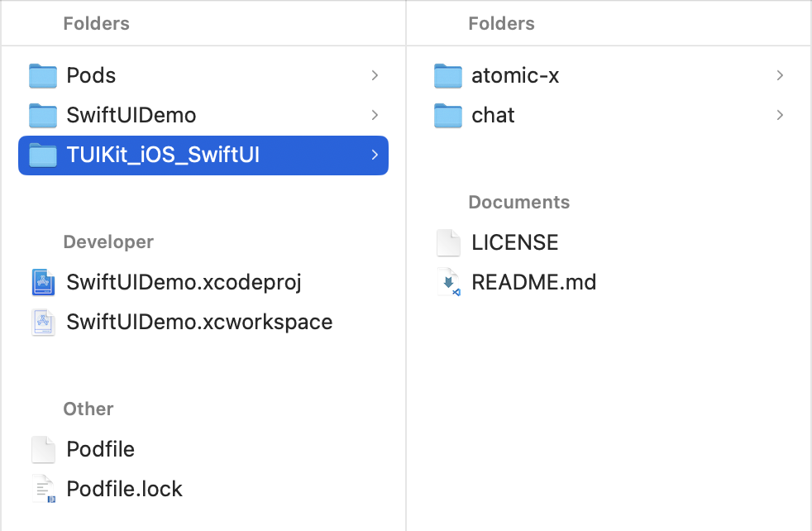Select the SwiftUIDemo folder icon
The height and width of the screenshot is (531, 812).
42,116
